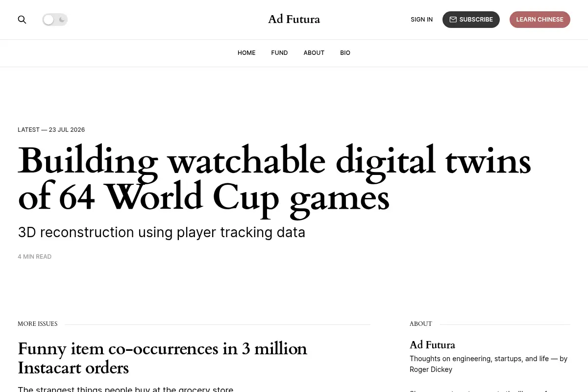Click the 3D reconstruction subtitle text

[162, 232]
